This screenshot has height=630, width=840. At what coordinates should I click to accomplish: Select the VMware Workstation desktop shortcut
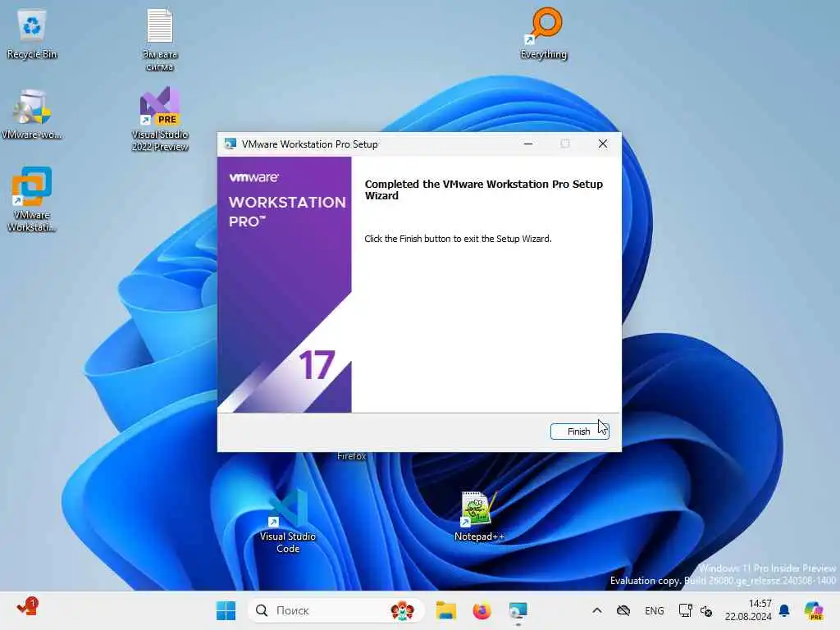click(32, 199)
